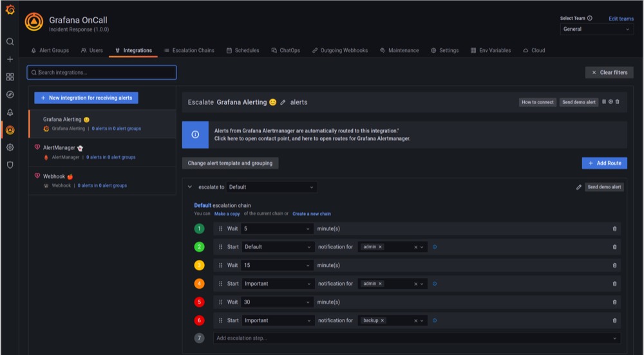The height and width of the screenshot is (355, 644).
Task: Open Wait 30 minutes dropdown
Action: 276,302
